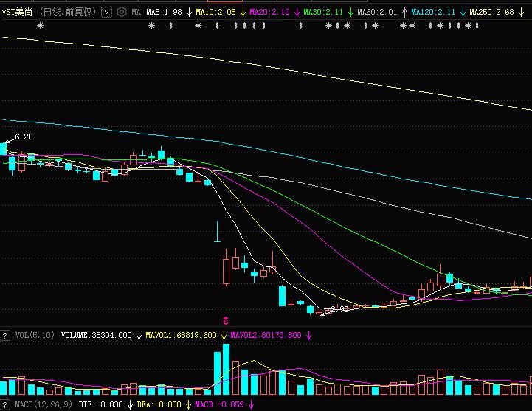532x411 pixels.
Task: Click the magenta MACD:-0.059 reading
Action: click(x=220, y=404)
